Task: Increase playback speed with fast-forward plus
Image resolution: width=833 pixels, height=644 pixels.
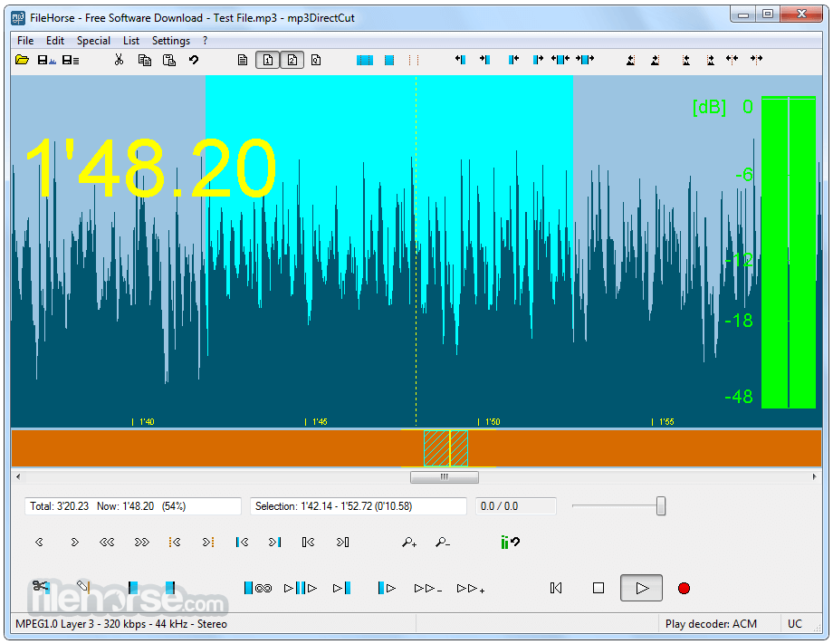Action: tap(471, 589)
